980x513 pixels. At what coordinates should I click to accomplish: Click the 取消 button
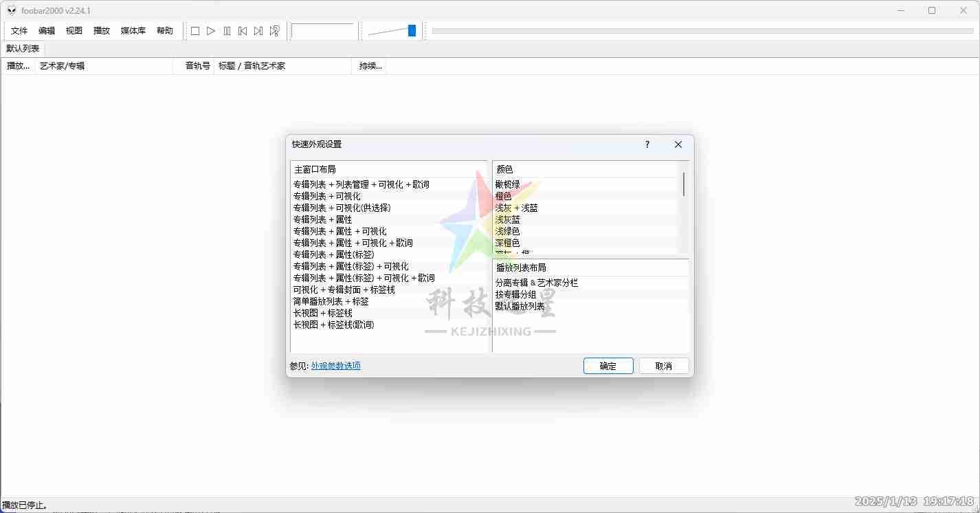pos(664,366)
